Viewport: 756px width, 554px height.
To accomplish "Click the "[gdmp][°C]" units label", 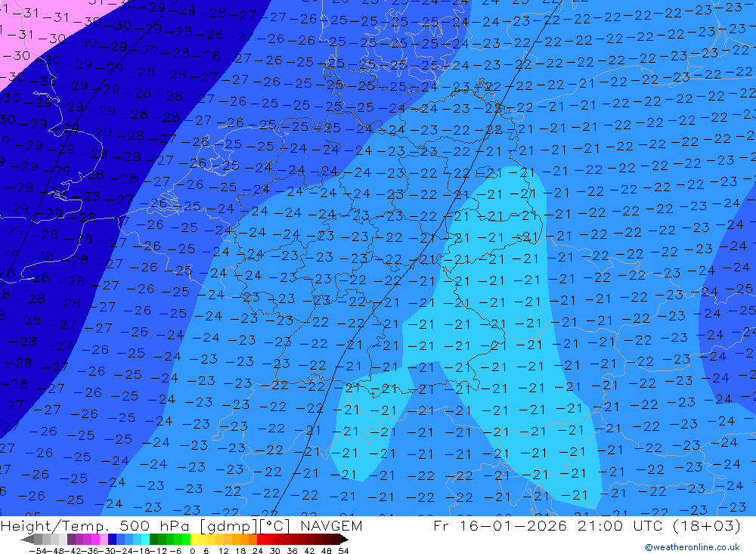I will coord(245,526).
